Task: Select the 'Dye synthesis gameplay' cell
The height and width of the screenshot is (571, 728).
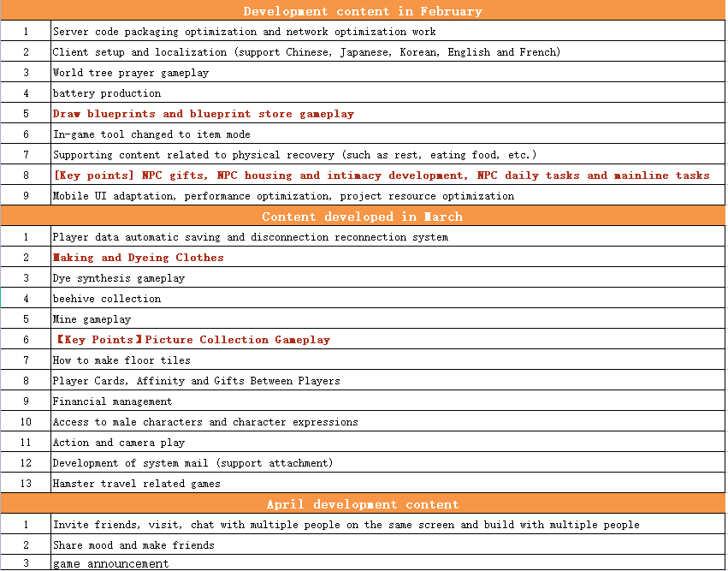Action: 118,278
